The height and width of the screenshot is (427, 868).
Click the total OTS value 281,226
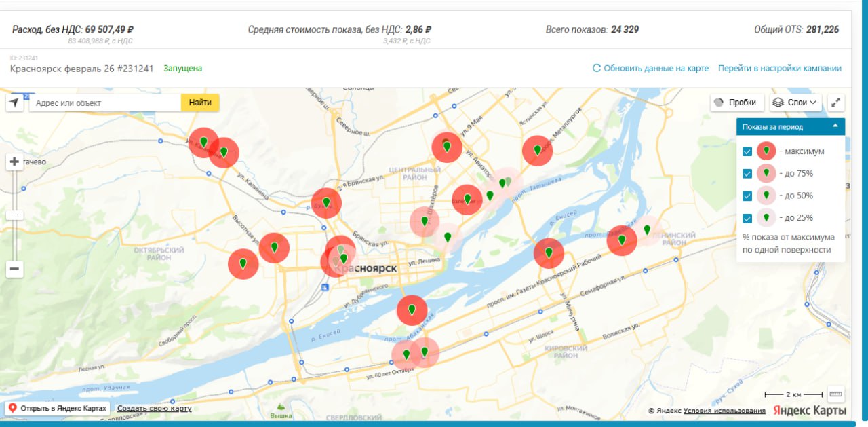coord(823,30)
